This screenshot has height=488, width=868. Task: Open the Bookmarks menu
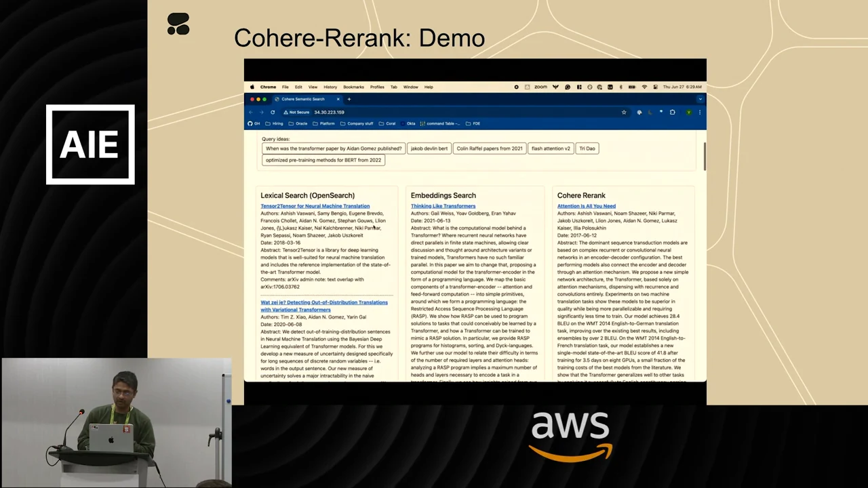click(x=353, y=87)
